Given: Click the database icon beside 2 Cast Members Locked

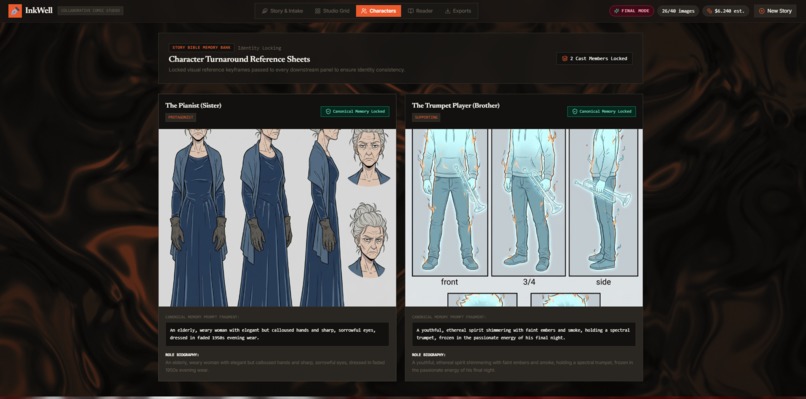Looking at the screenshot, I should tap(564, 59).
